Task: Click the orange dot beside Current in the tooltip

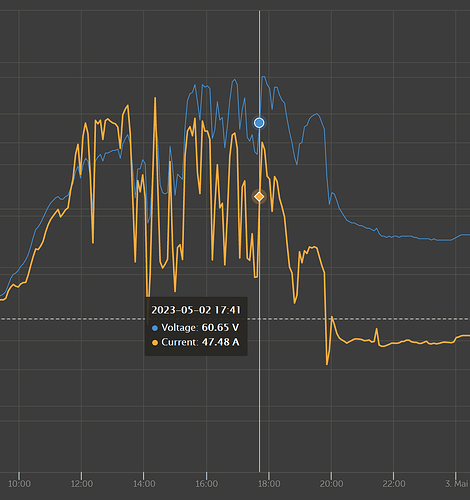Action: (x=155, y=343)
